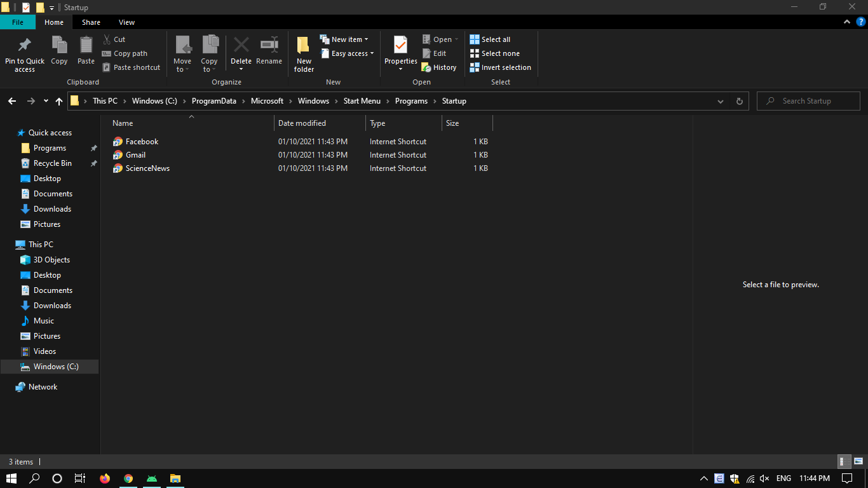This screenshot has height=488, width=868.
Task: Select the Gmail shortcut file
Action: (135, 155)
